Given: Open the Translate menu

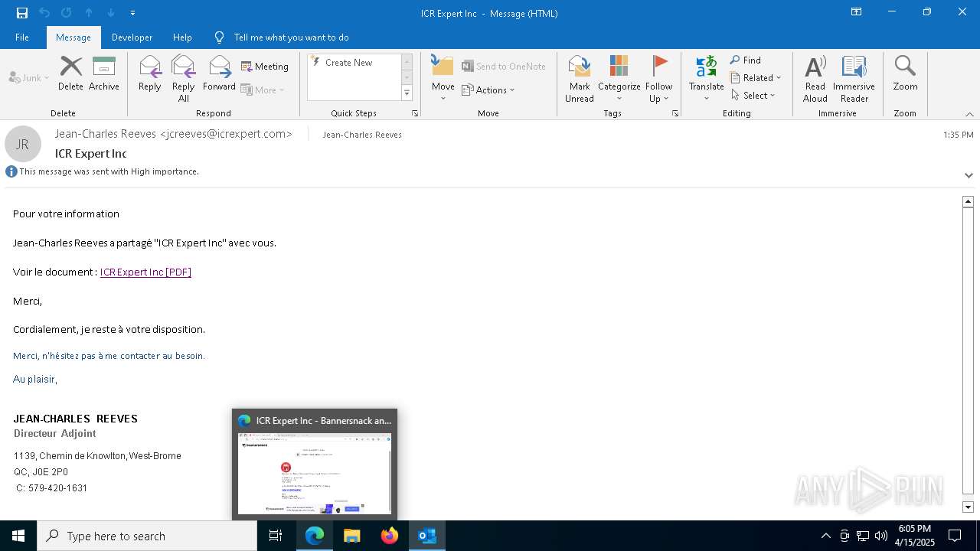Looking at the screenshot, I should tap(706, 79).
